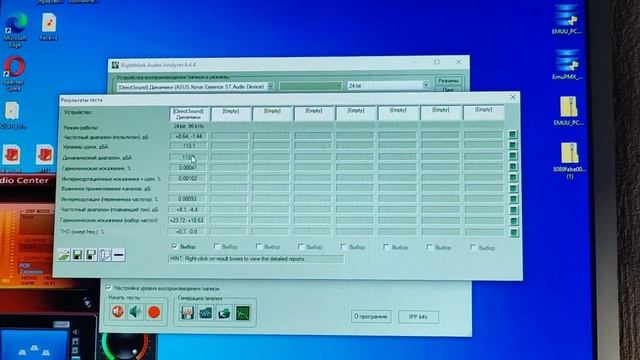Open harmonic distortion graph icon (Гармонические искажения, % row)
Screen dimensions: 640x360
(513, 166)
